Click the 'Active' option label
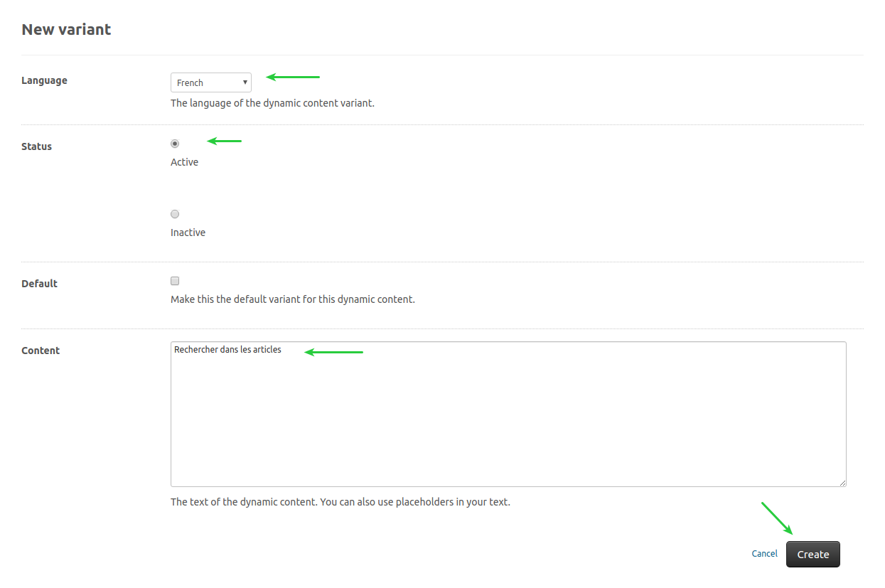The width and height of the screenshot is (885, 588). [184, 162]
